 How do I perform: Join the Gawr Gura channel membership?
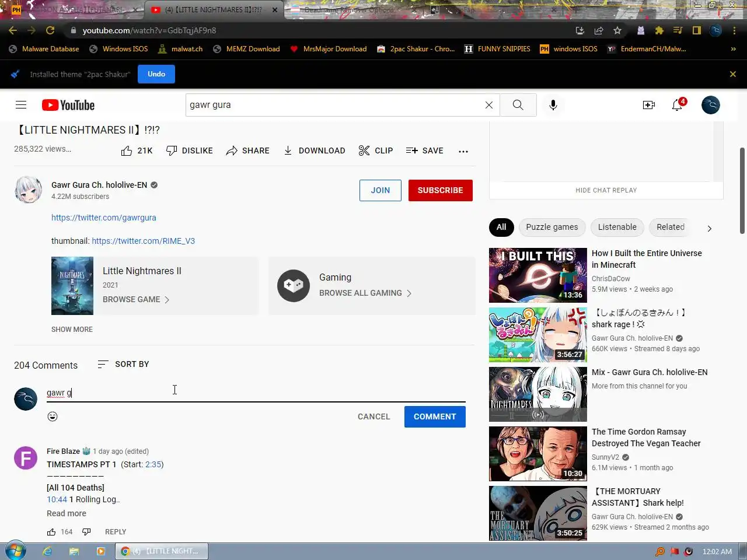(381, 190)
